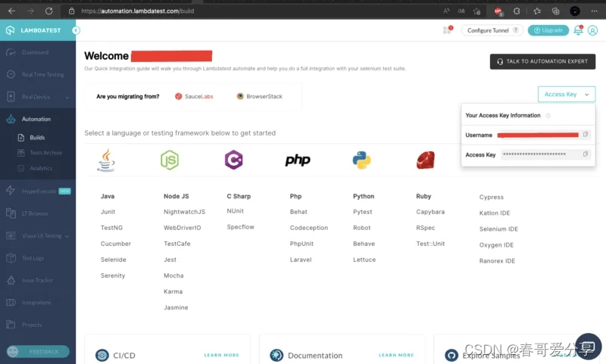The height and width of the screenshot is (364, 606).
Task: Click the CI/CD card icon
Action: tap(102, 355)
